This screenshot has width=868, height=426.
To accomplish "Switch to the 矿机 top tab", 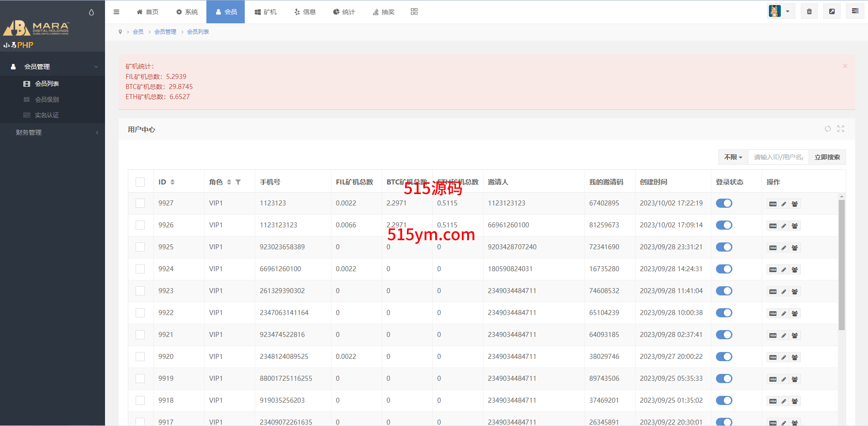I will click(265, 12).
